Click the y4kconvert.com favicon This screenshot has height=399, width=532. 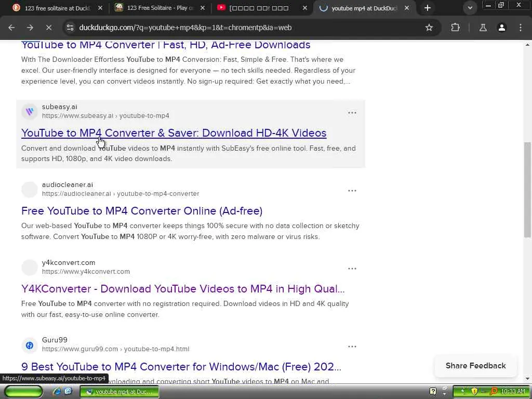30,268
